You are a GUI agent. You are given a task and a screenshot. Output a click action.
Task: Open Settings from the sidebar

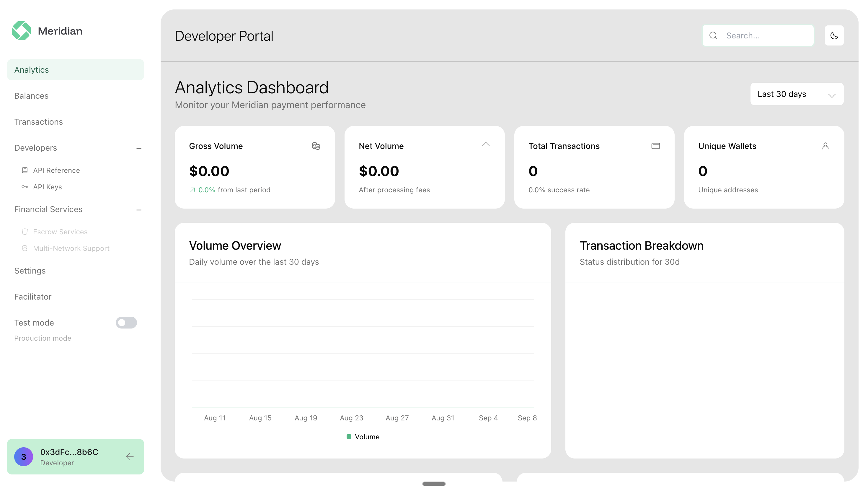pyautogui.click(x=30, y=270)
